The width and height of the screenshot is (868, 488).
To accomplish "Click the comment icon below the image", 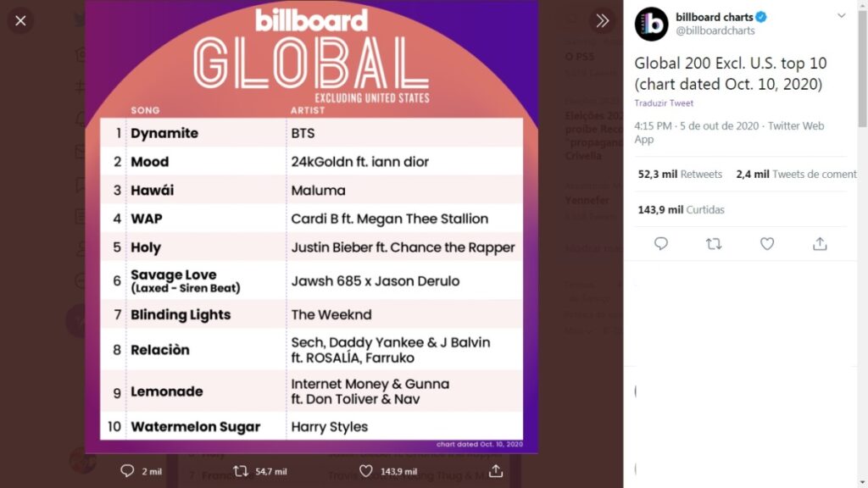I will (x=127, y=471).
